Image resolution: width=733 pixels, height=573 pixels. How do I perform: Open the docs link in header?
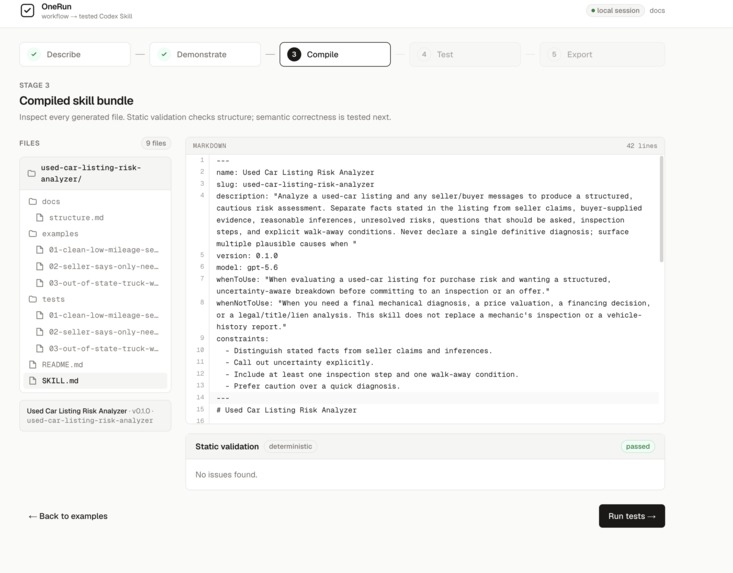(657, 10)
